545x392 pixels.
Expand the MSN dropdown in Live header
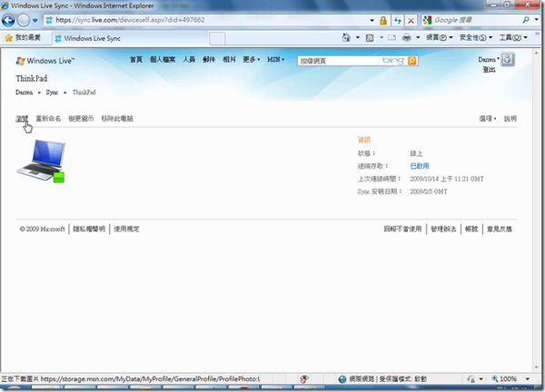pyautogui.click(x=275, y=60)
